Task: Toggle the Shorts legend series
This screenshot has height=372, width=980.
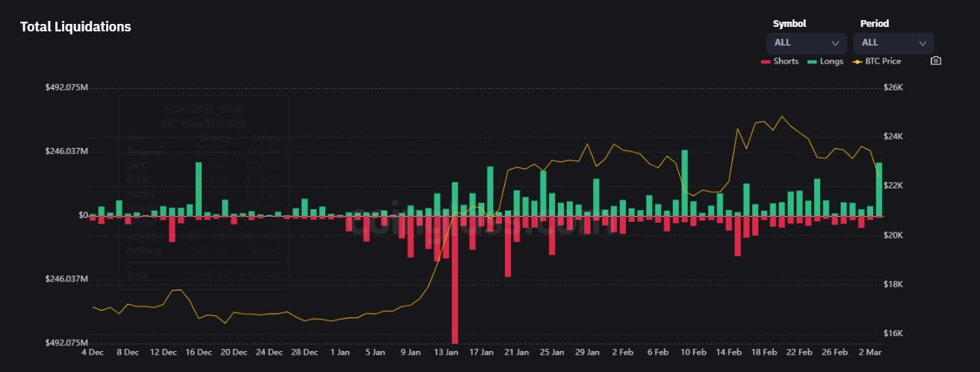Action: (780, 61)
